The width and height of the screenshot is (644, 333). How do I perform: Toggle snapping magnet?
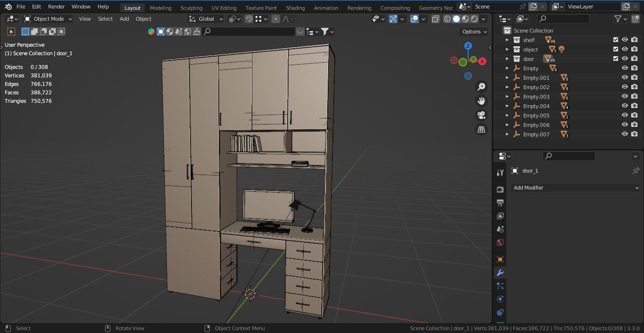click(x=248, y=19)
